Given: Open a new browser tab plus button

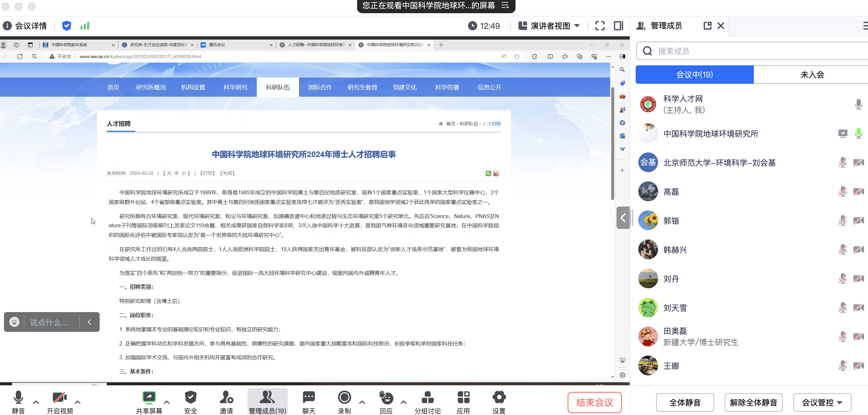Looking at the screenshot, I should tap(441, 45).
